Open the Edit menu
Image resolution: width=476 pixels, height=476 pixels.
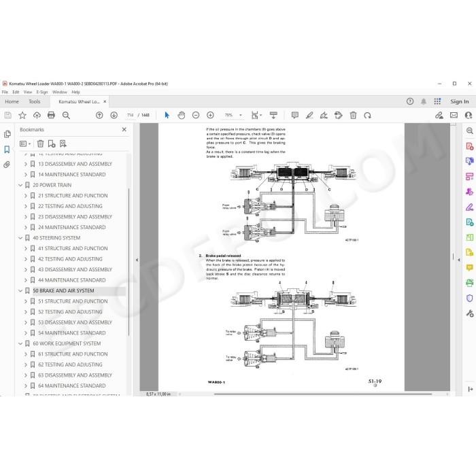[x=16, y=92]
